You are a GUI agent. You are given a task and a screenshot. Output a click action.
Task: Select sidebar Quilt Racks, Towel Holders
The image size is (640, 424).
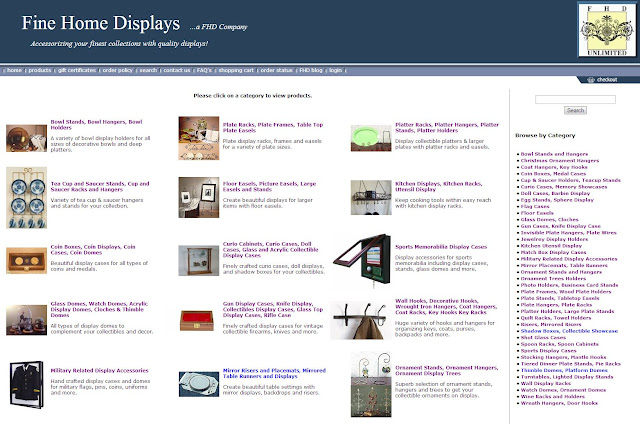[x=556, y=317]
